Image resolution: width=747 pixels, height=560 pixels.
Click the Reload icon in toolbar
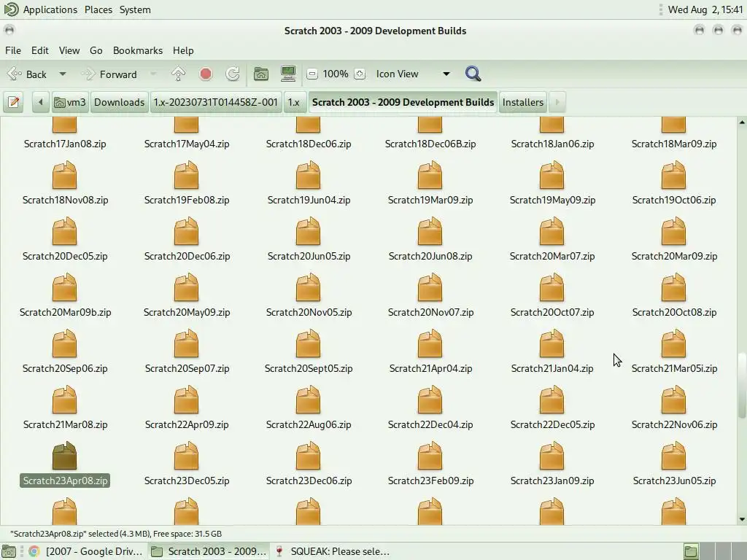click(233, 74)
